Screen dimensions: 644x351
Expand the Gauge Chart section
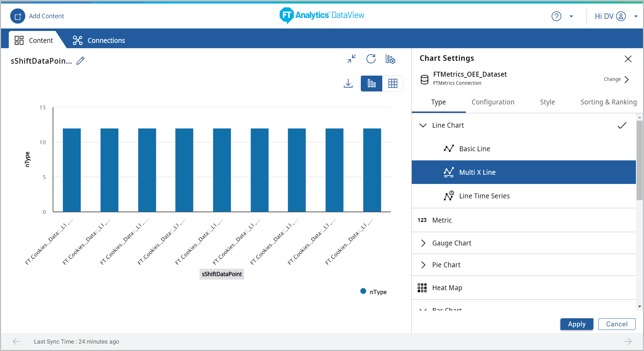pos(423,243)
